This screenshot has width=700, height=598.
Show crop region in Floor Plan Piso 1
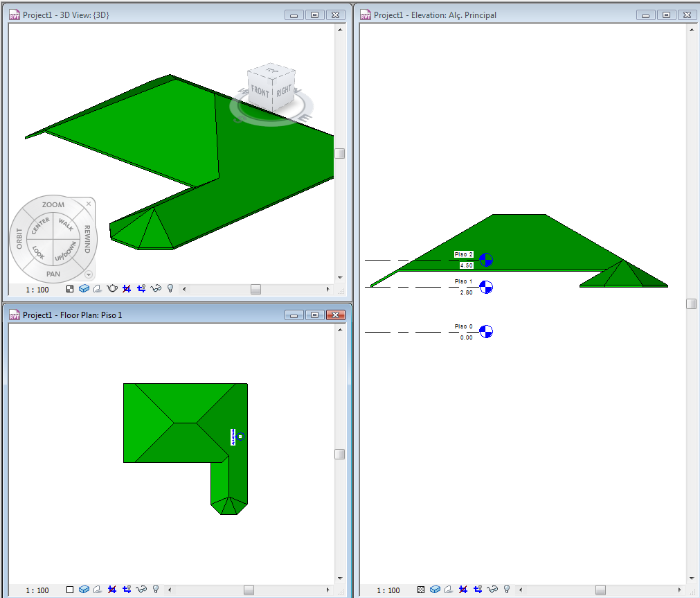[x=127, y=590]
